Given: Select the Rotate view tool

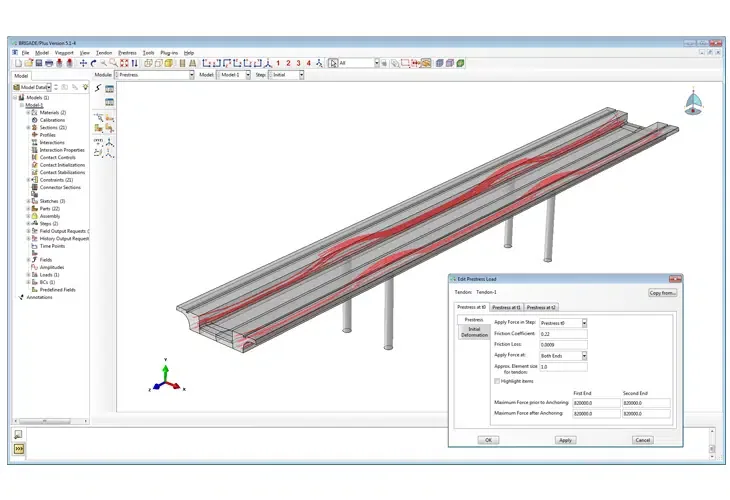Looking at the screenshot, I should click(x=94, y=63).
